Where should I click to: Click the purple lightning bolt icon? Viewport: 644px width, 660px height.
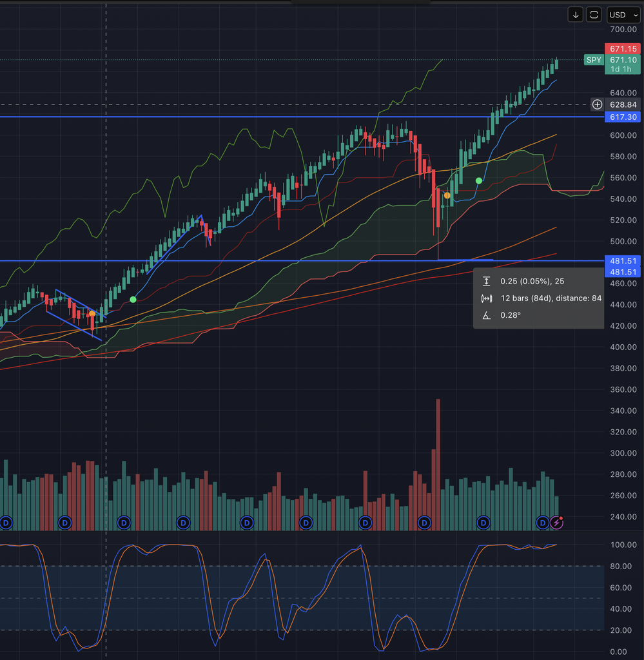pyautogui.click(x=557, y=522)
